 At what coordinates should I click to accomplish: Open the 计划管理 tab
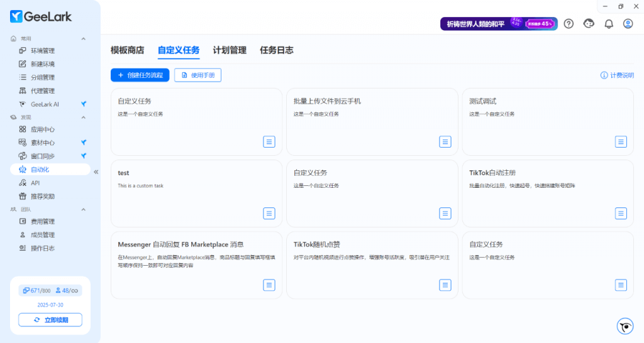point(230,50)
